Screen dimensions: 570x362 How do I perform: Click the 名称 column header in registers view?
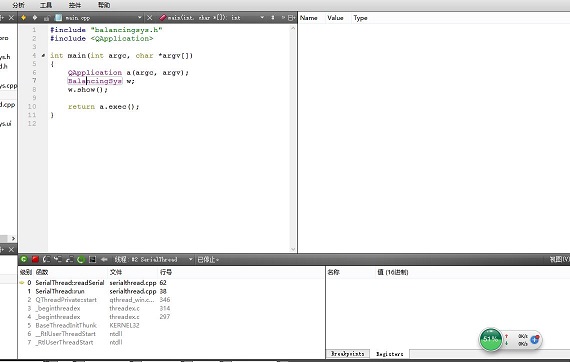pos(333,272)
